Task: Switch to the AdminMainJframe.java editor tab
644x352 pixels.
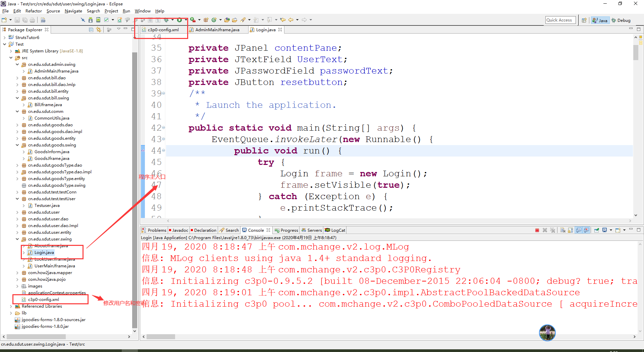Action: pos(218,30)
